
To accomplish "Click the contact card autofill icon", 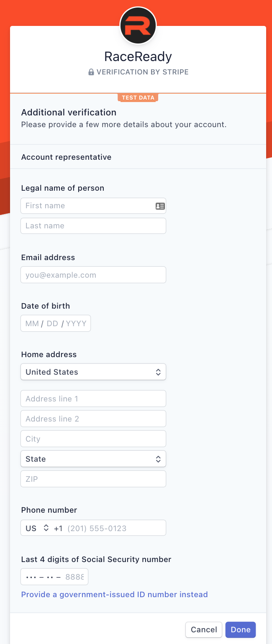I will point(160,206).
